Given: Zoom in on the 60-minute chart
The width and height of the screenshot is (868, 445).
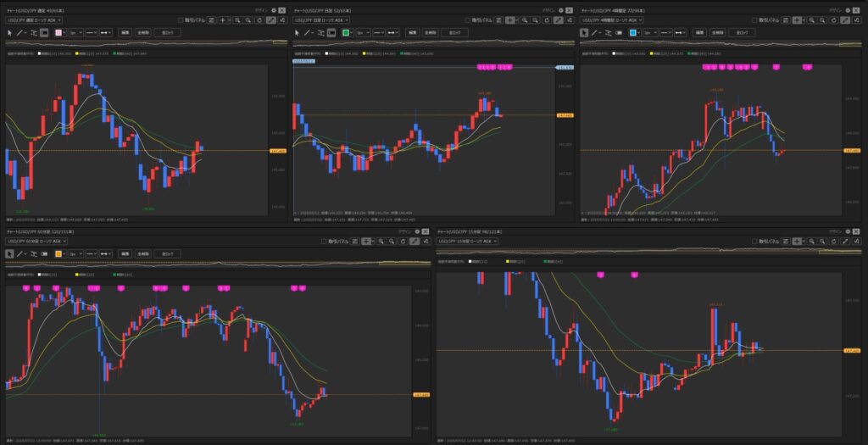Looking at the screenshot, I should [381, 242].
